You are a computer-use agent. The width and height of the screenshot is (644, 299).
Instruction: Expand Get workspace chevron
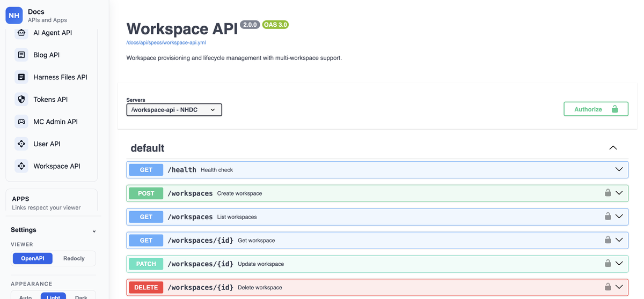click(x=619, y=240)
